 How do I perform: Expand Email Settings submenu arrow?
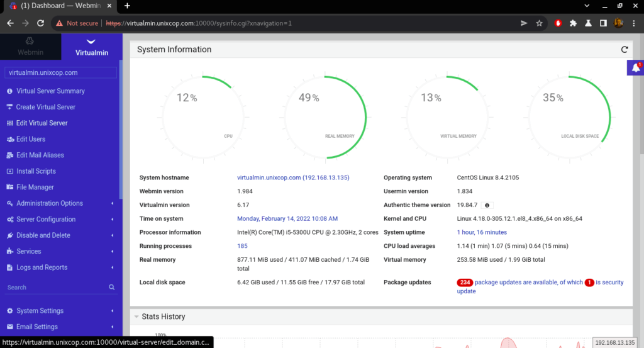[x=112, y=327]
